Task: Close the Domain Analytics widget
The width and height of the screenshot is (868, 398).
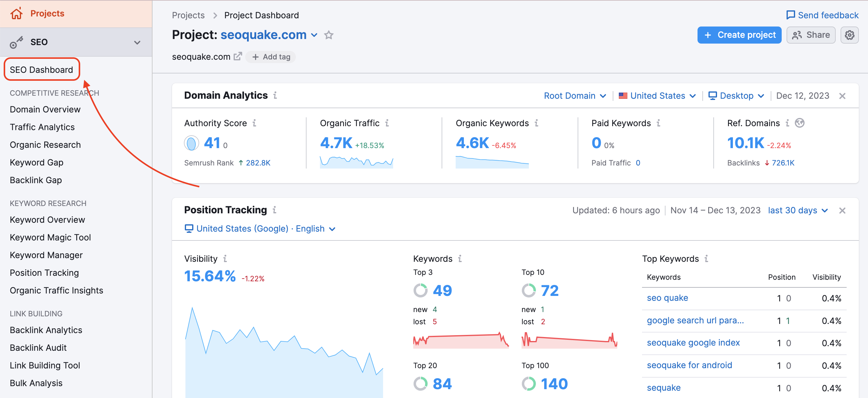Action: (x=842, y=96)
